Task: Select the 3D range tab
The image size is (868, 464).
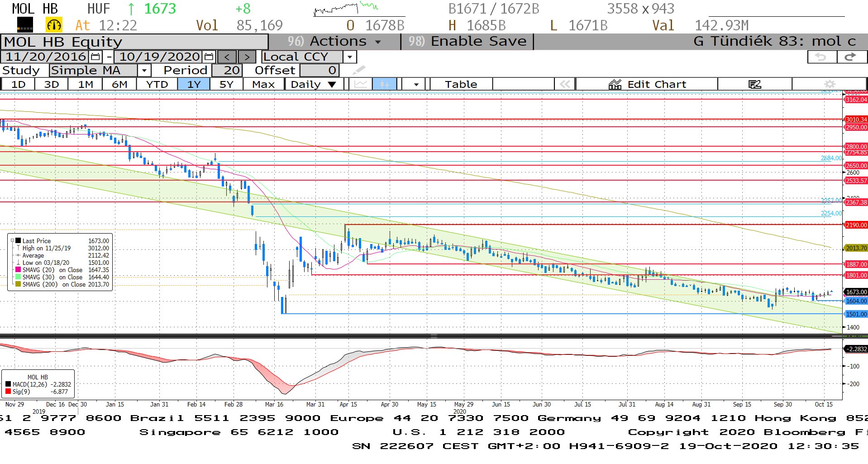Action: (52, 84)
